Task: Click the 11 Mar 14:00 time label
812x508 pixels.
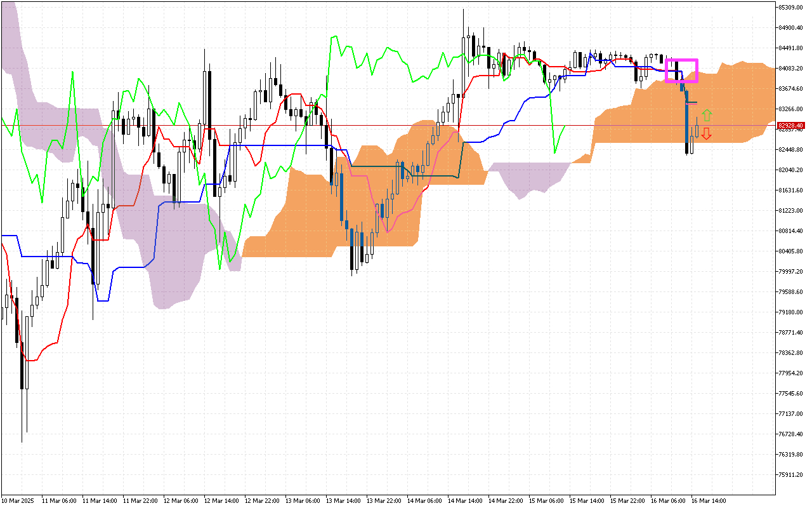Action: point(100,501)
